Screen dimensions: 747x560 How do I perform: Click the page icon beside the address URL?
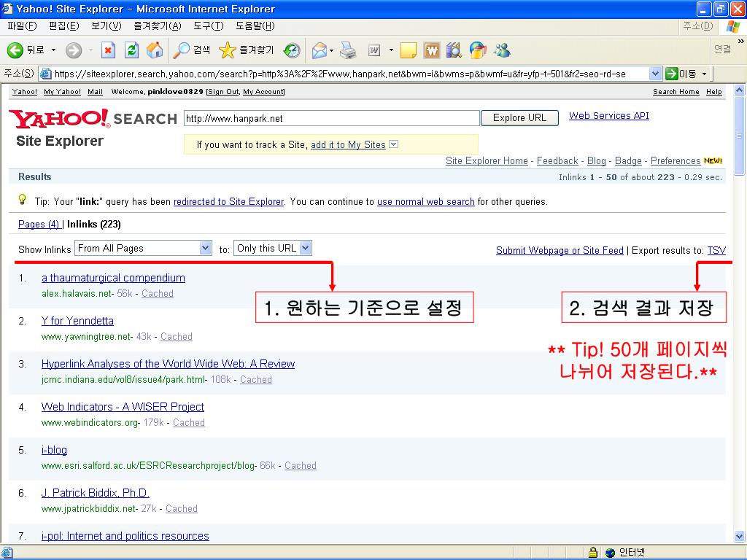tap(46, 74)
